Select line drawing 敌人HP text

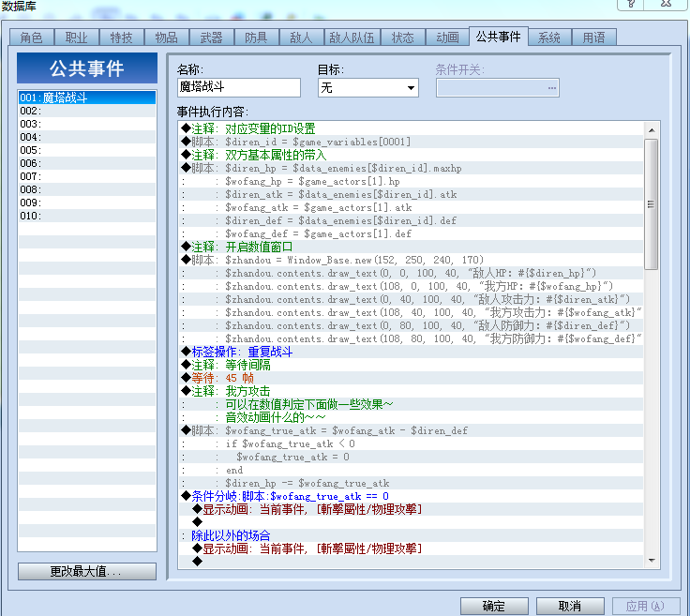click(411, 273)
